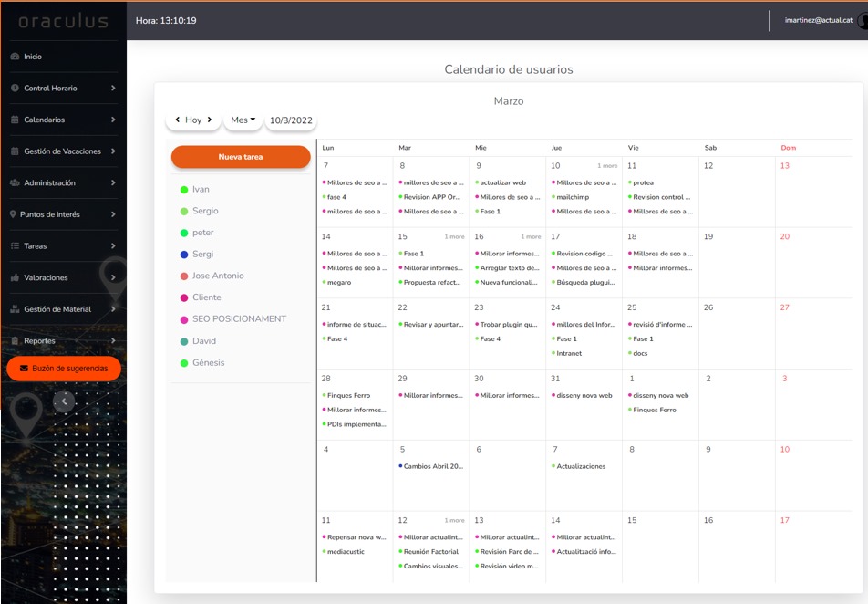Click the map pin icon for Puntos de interés
Image resolution: width=868 pixels, height=604 pixels.
pyautogui.click(x=13, y=214)
